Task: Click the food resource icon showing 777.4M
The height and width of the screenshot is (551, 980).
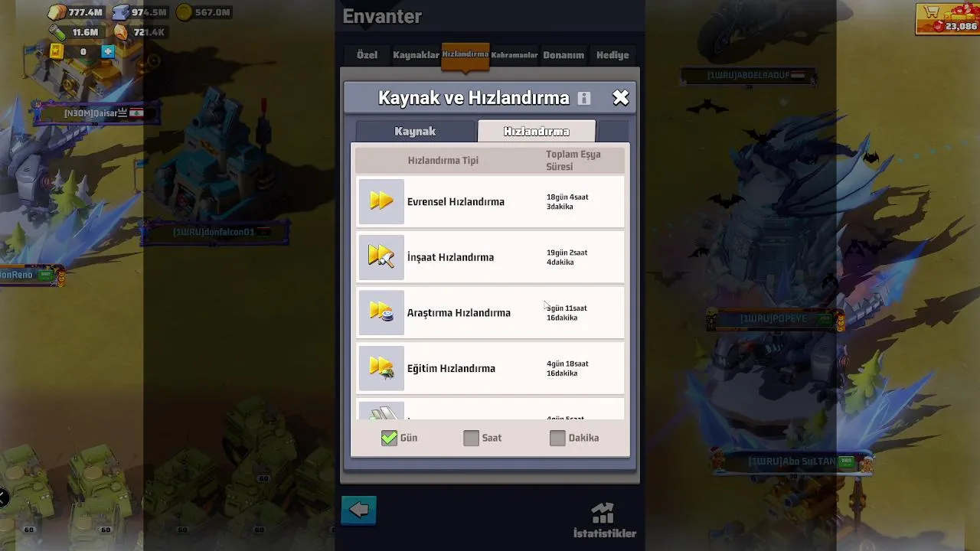Action: 57,12
